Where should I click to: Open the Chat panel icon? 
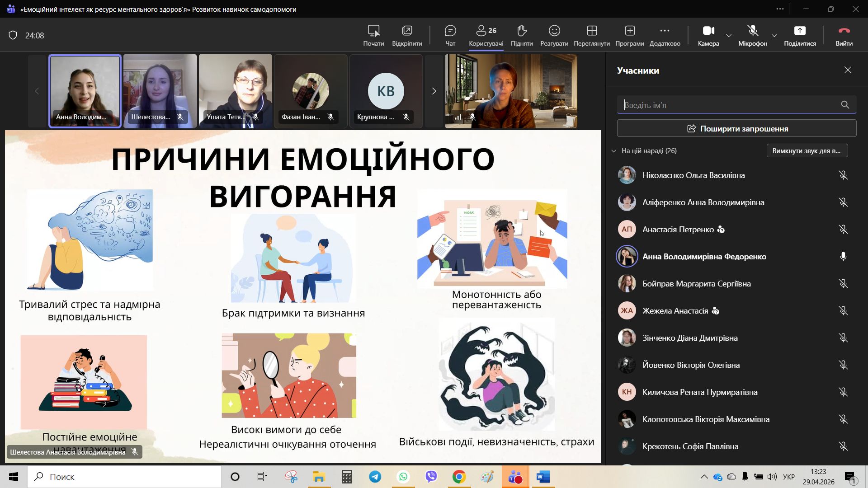pyautogui.click(x=450, y=31)
